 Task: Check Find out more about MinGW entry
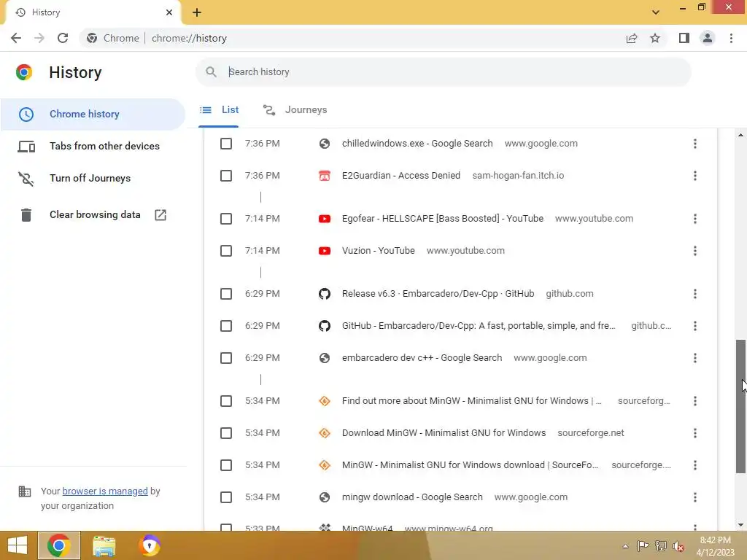click(x=226, y=401)
